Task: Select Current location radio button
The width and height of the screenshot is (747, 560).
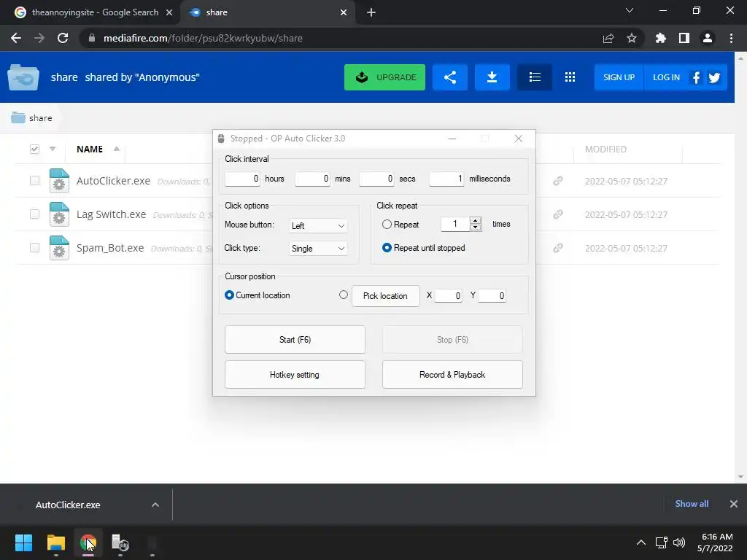Action: point(229,295)
